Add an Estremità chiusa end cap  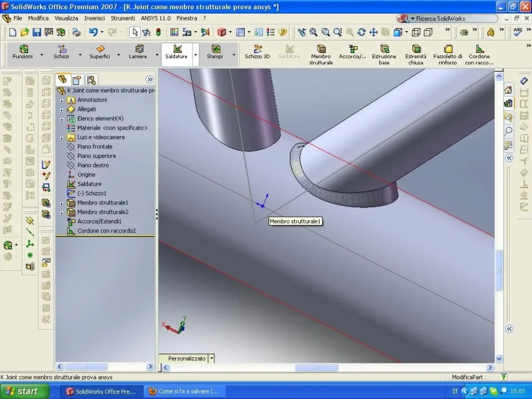coord(416,55)
